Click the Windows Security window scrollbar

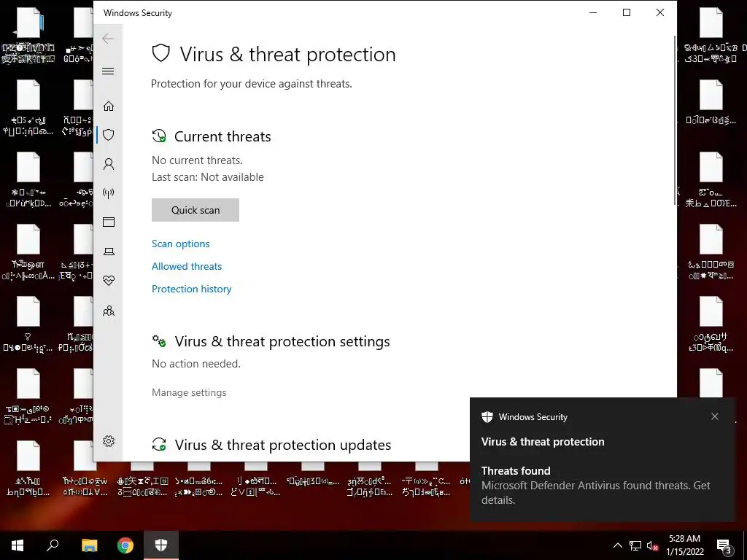coord(675,119)
